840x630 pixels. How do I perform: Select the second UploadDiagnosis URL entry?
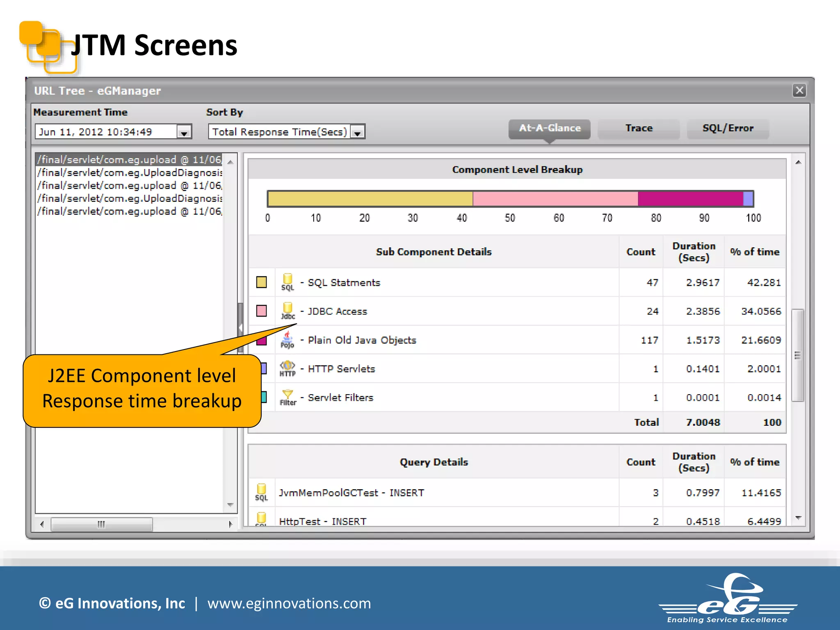pos(130,199)
